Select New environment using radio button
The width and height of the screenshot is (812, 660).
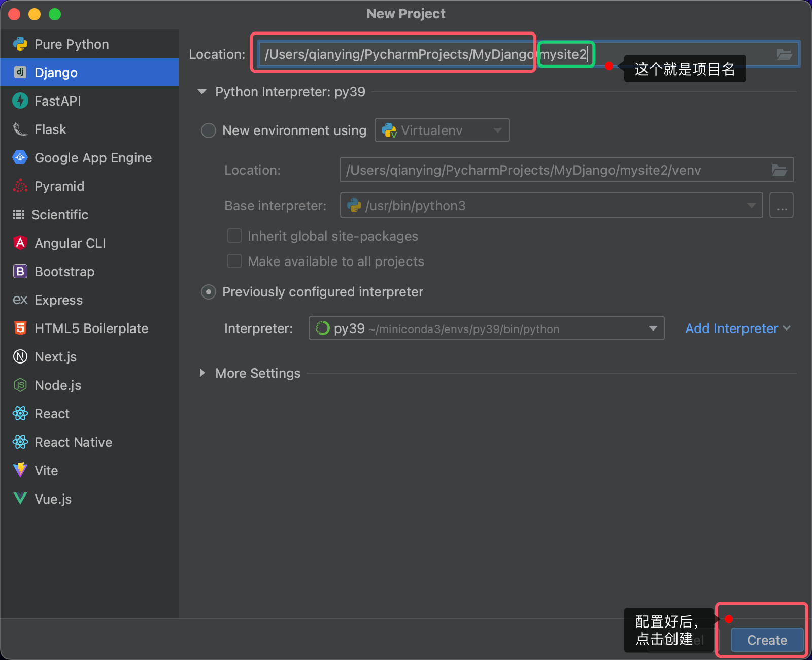tap(209, 130)
